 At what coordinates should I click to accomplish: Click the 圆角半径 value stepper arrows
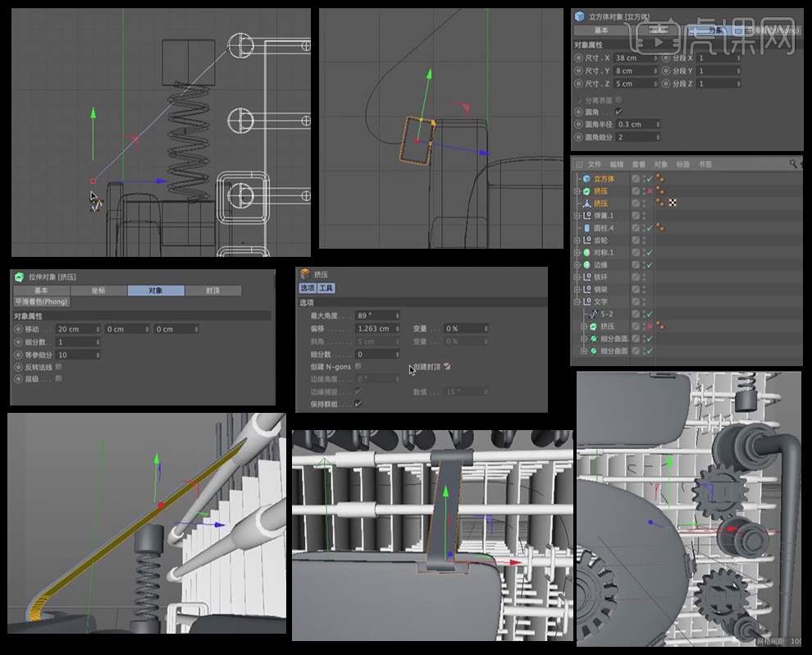point(658,125)
